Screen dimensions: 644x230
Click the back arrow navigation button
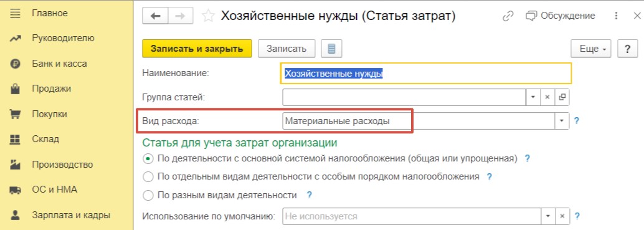[155, 16]
